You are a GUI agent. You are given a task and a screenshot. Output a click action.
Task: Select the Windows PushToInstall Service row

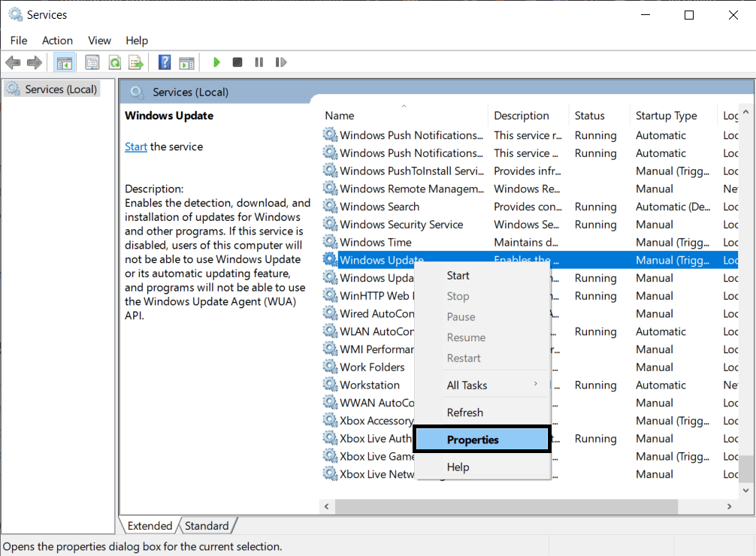(x=529, y=171)
